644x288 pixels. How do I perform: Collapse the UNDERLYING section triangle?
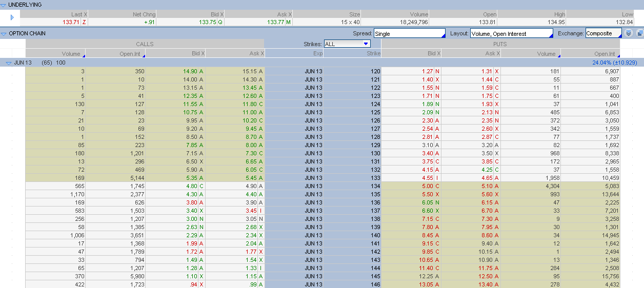(4, 5)
